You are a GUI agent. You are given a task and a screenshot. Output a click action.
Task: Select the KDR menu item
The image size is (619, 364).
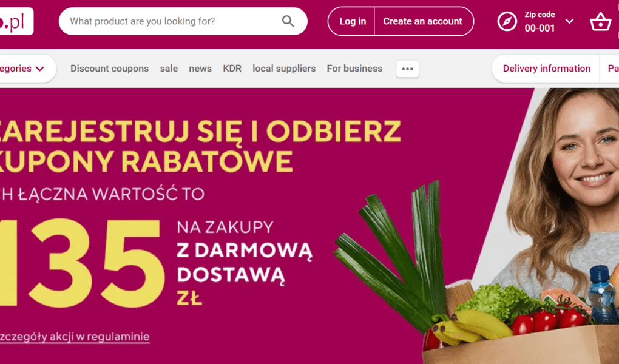(232, 69)
